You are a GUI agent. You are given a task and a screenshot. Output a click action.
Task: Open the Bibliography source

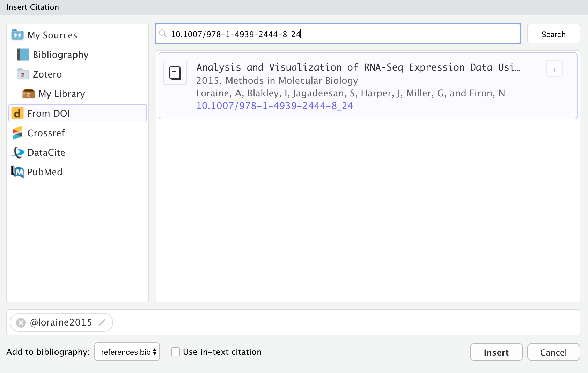[60, 54]
